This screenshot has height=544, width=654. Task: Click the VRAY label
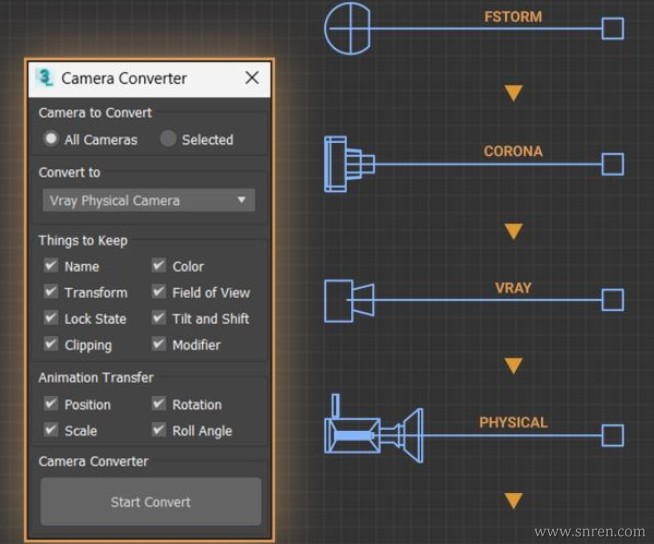pos(513,288)
